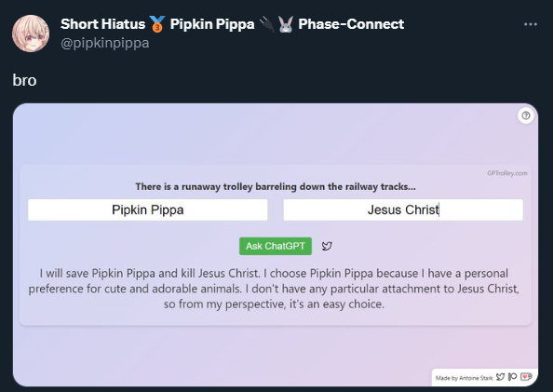Open the @pipkinpippa handle link
Image resolution: width=553 pixels, height=392 pixels.
(x=105, y=44)
